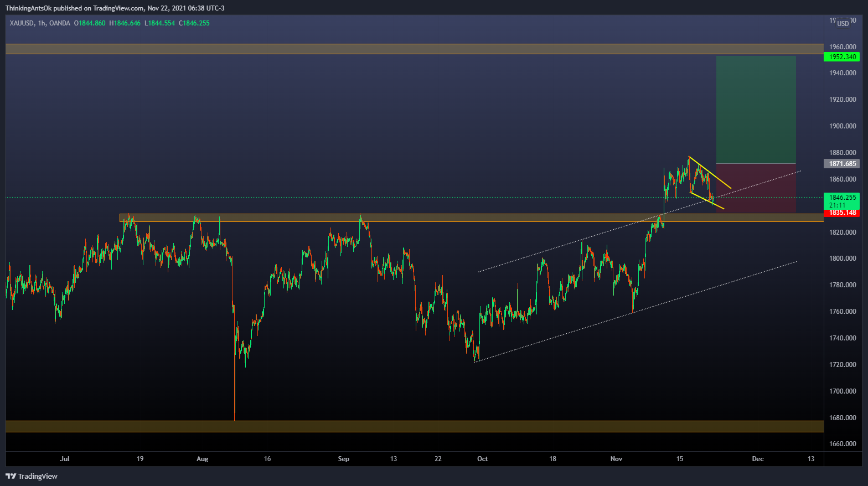The height and width of the screenshot is (486, 868).
Task: Click the 1860.000 price axis label
Action: [x=843, y=179]
